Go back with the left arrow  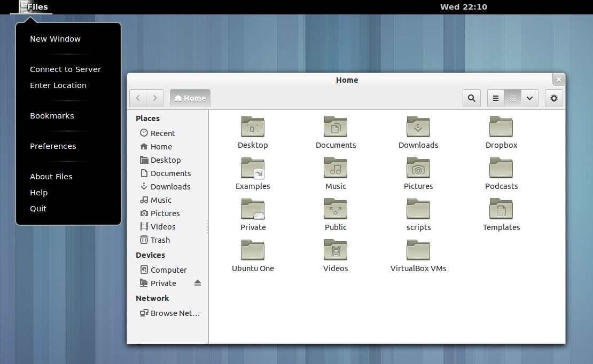pos(138,98)
